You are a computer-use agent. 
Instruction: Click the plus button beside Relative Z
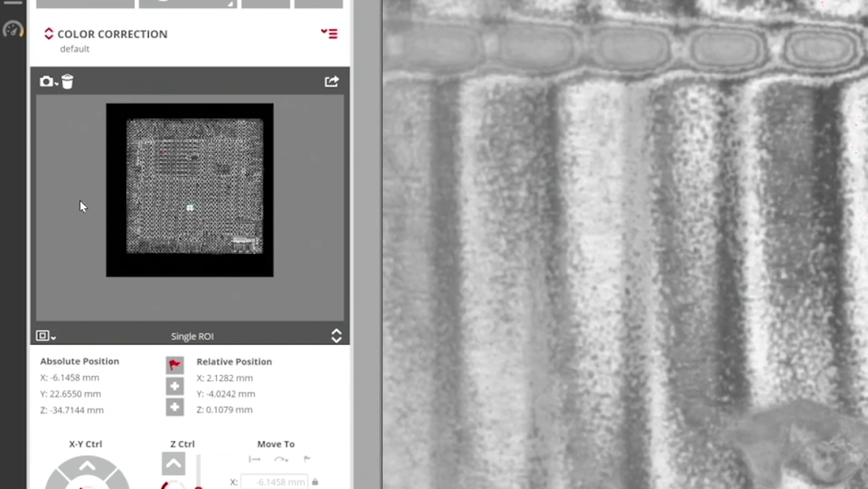[x=174, y=407]
